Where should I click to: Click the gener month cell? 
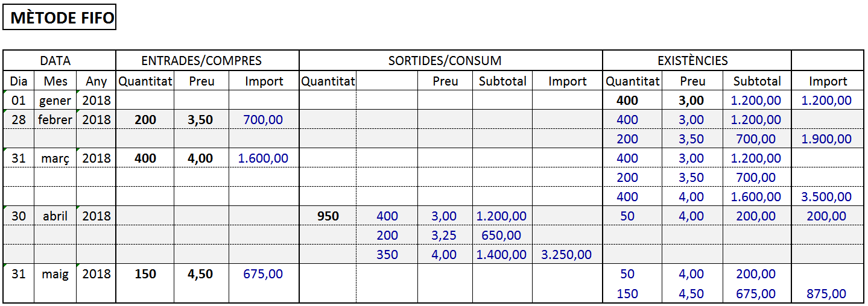point(55,100)
